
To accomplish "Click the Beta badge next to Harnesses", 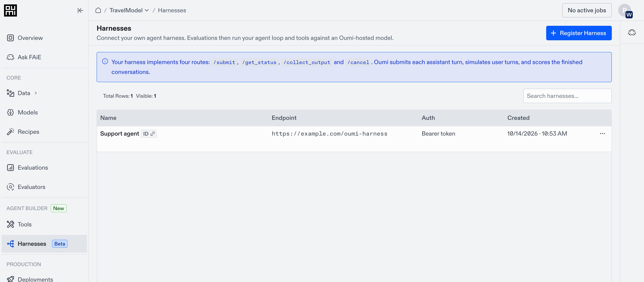I will point(60,244).
